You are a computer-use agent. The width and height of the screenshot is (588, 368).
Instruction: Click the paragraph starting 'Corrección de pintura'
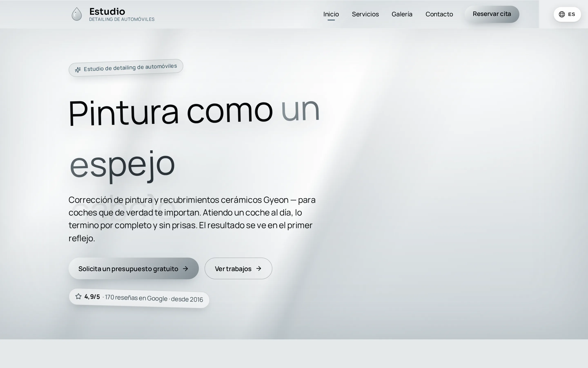tap(192, 219)
